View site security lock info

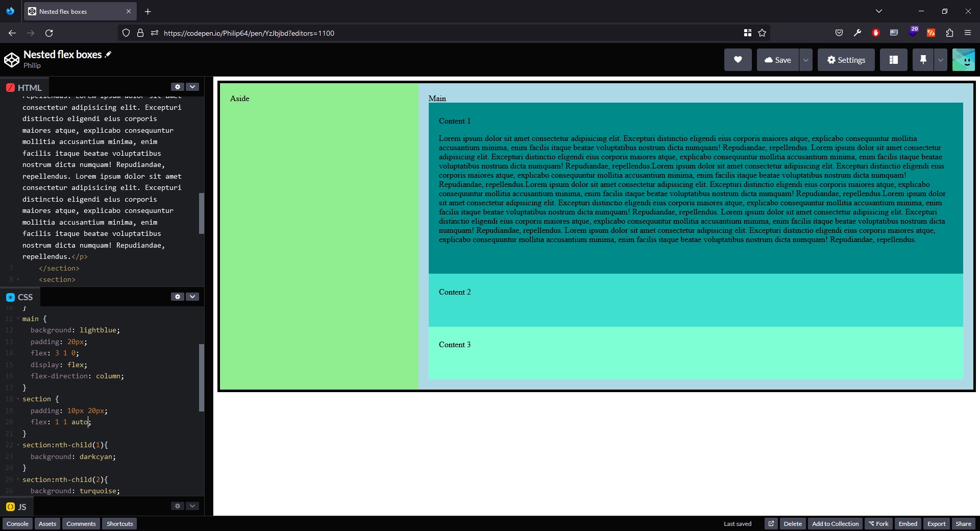tap(140, 33)
